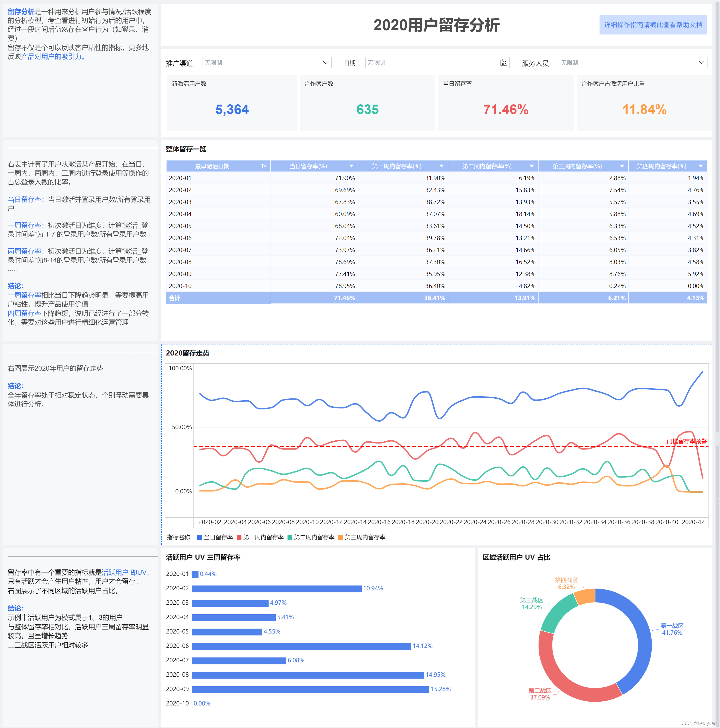Click filter arrow on 第三周内留存率(%) column
Screen dimensions: 720x728
[622, 166]
